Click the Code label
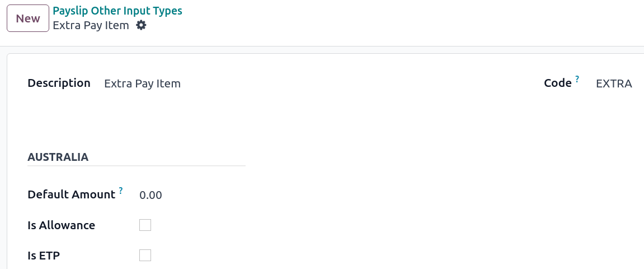This screenshot has height=269, width=644. pyautogui.click(x=557, y=83)
